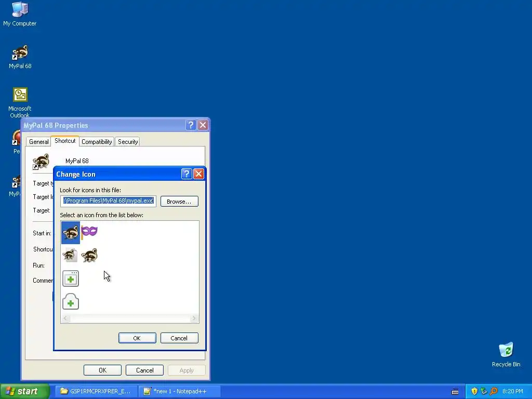Select the Recycle Bin icon
Image resolution: width=532 pixels, height=399 pixels.
pos(506,354)
